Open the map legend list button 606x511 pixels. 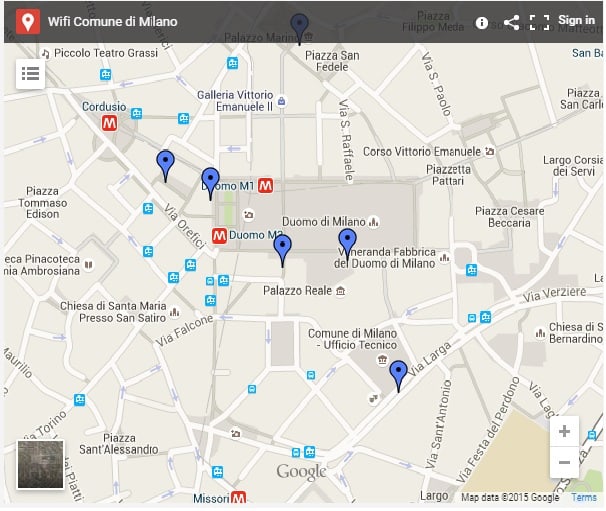[x=31, y=73]
